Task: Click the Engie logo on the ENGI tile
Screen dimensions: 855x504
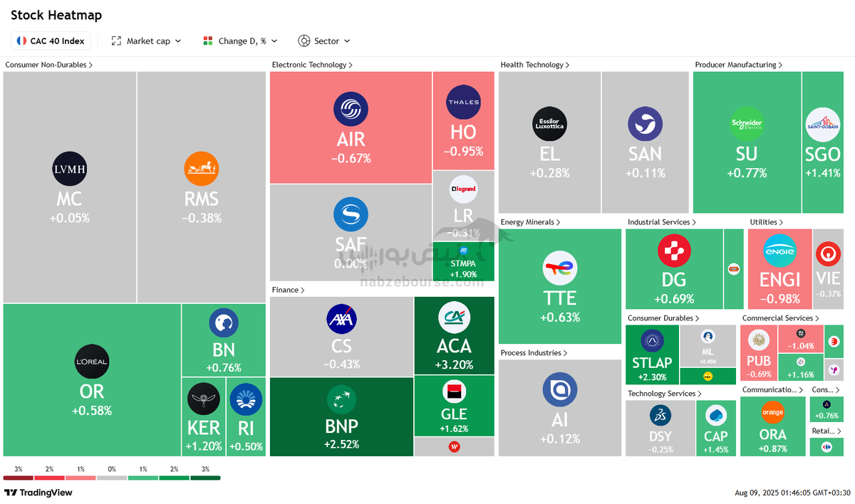Action: (x=779, y=252)
